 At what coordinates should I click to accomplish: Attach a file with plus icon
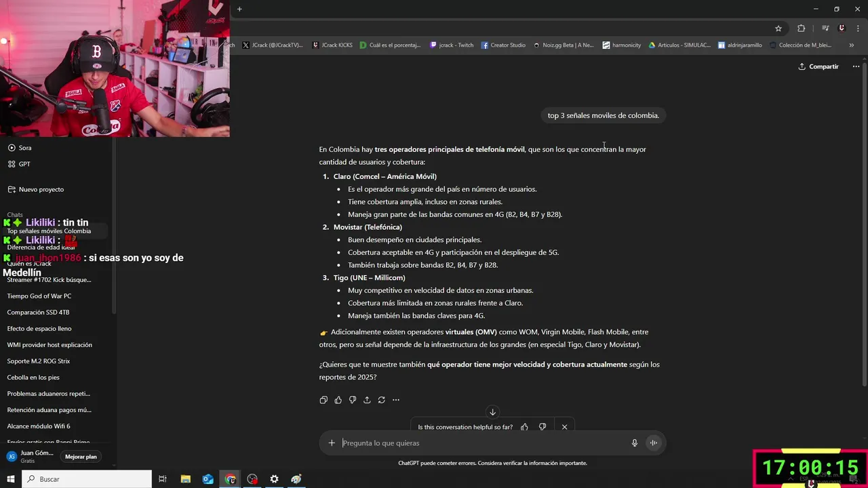pos(332,443)
